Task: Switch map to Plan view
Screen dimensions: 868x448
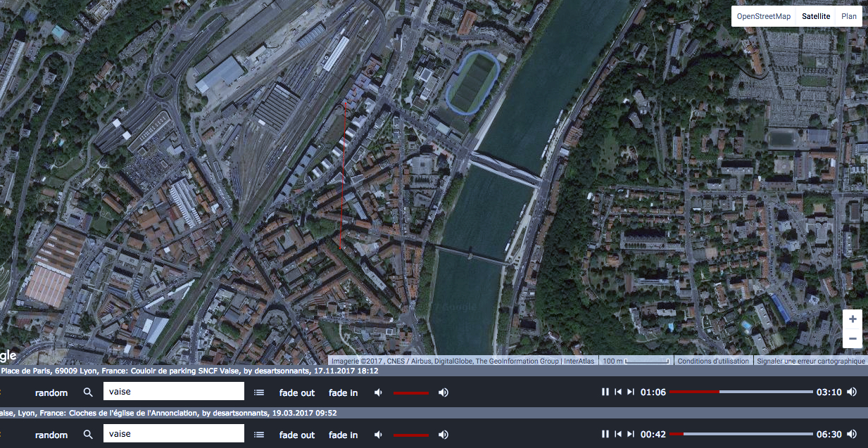Action: click(x=849, y=16)
